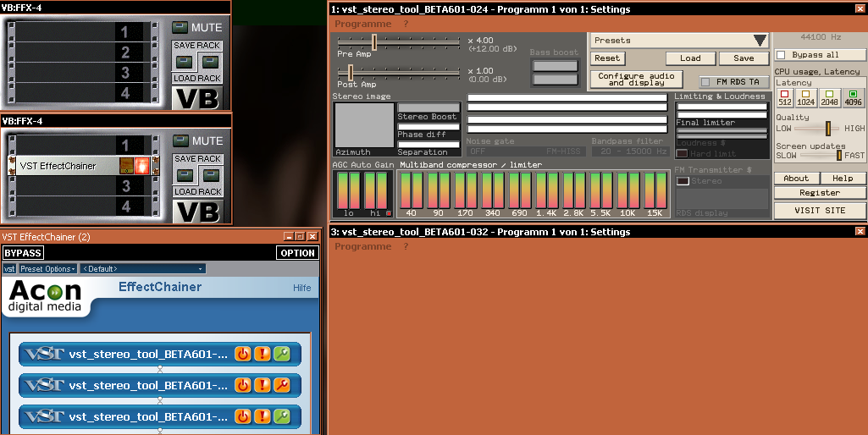This screenshot has width=868, height=435.
Task: Toggle MUTE in upper FFX-4 rack
Action: coord(180,27)
